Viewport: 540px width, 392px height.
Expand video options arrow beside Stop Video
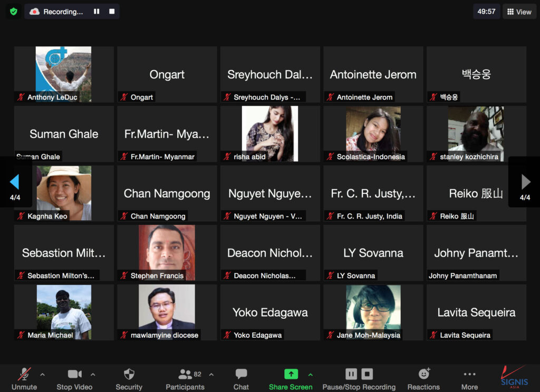tap(93, 375)
